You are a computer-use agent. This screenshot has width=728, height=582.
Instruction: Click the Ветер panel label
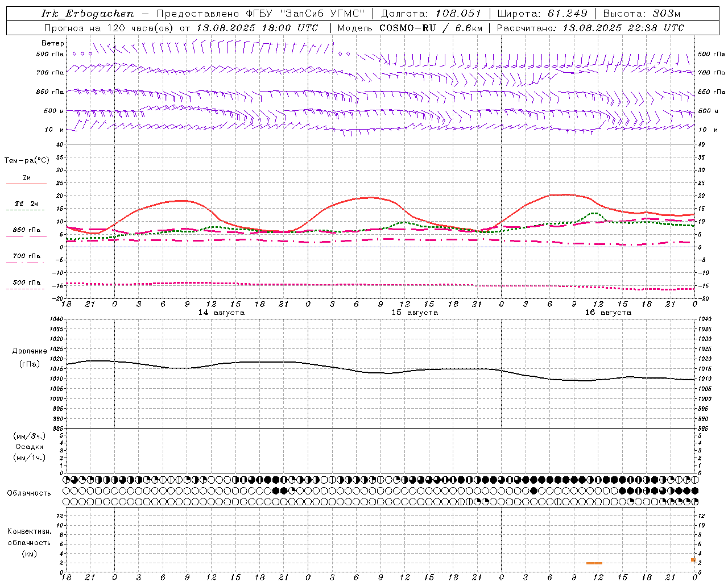(x=53, y=43)
